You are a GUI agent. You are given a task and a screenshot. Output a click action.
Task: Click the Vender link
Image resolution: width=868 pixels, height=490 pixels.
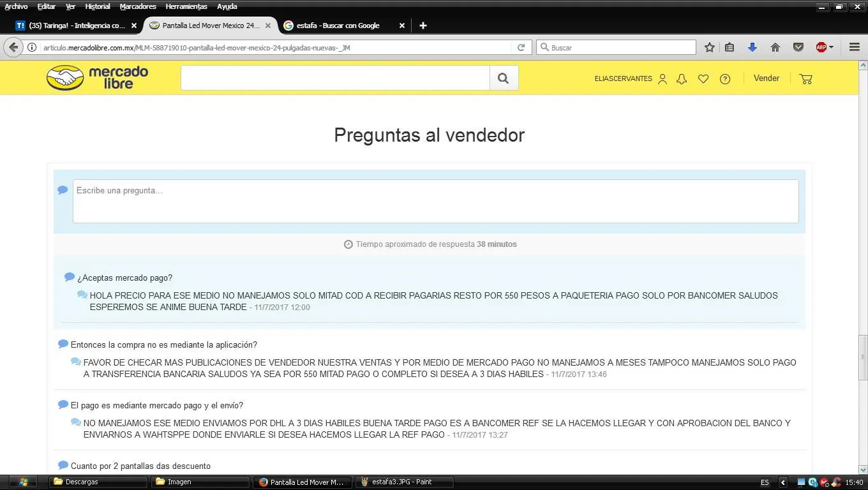[x=766, y=78]
